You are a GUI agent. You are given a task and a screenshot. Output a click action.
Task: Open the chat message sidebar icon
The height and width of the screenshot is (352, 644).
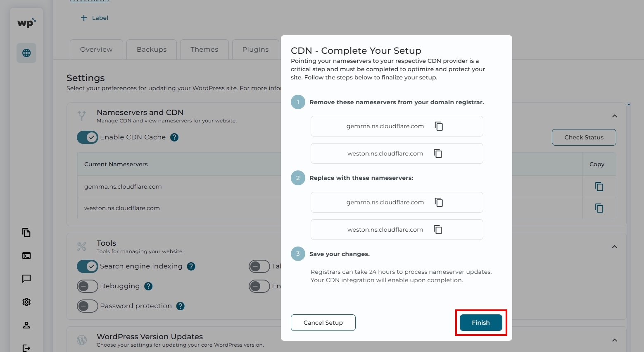pyautogui.click(x=26, y=279)
